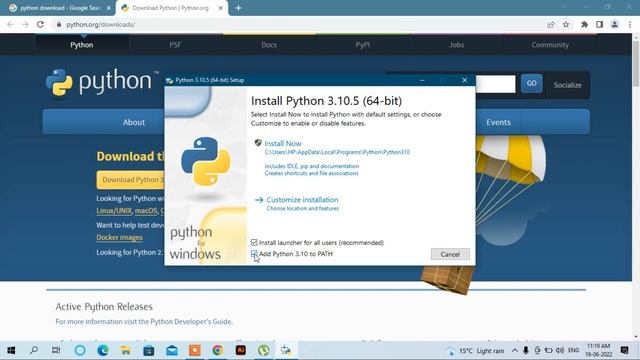Click the yellow Download Python button
The height and width of the screenshot is (360, 640).
pyautogui.click(x=131, y=180)
